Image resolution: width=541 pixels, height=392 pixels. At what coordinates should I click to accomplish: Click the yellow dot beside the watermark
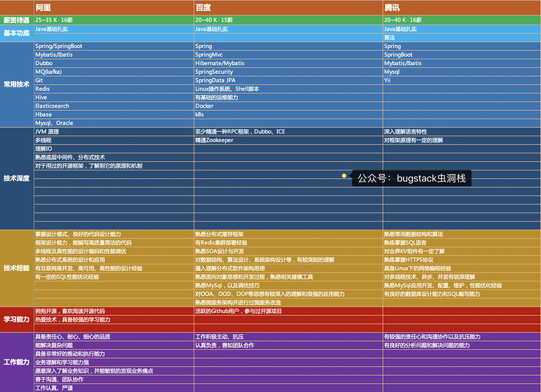tap(344, 176)
